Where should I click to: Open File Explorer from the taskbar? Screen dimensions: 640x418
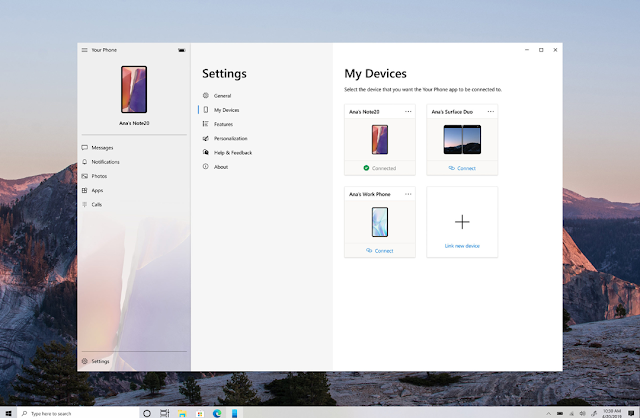(x=182, y=413)
